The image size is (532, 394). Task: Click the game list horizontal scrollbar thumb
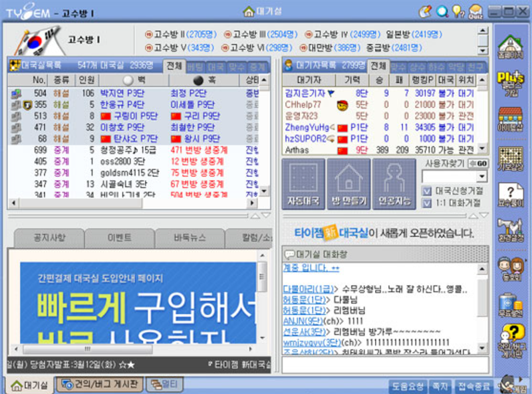pyautogui.click(x=80, y=203)
